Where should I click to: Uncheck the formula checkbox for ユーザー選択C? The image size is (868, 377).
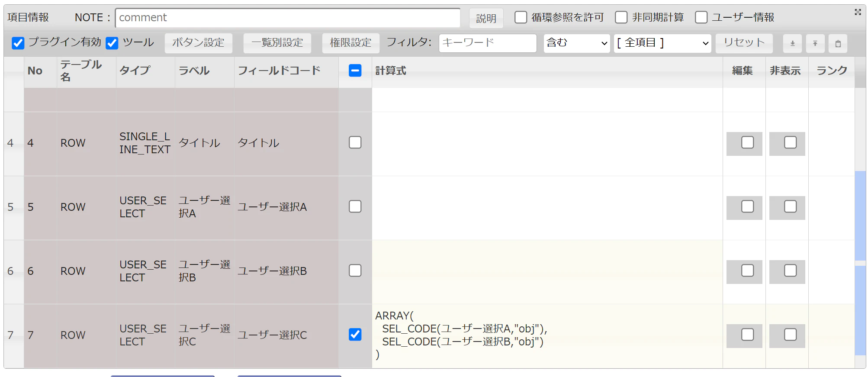(x=355, y=335)
